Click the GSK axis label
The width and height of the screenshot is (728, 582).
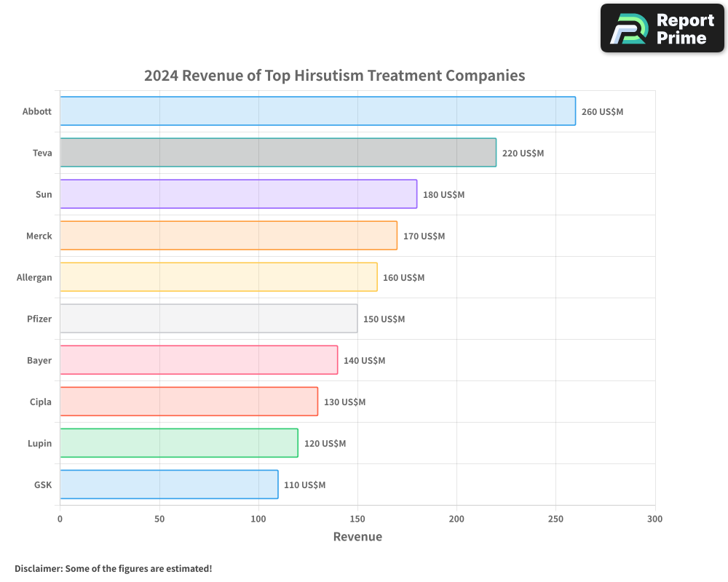[43, 485]
